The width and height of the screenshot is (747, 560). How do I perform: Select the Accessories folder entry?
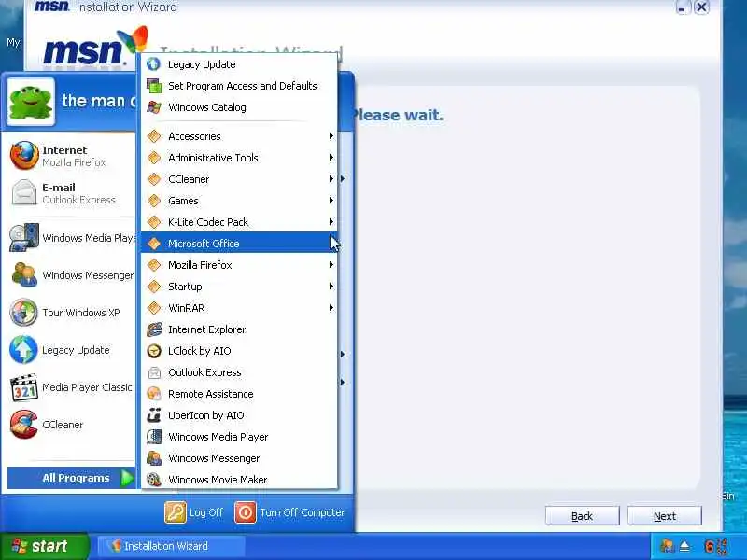point(239,136)
